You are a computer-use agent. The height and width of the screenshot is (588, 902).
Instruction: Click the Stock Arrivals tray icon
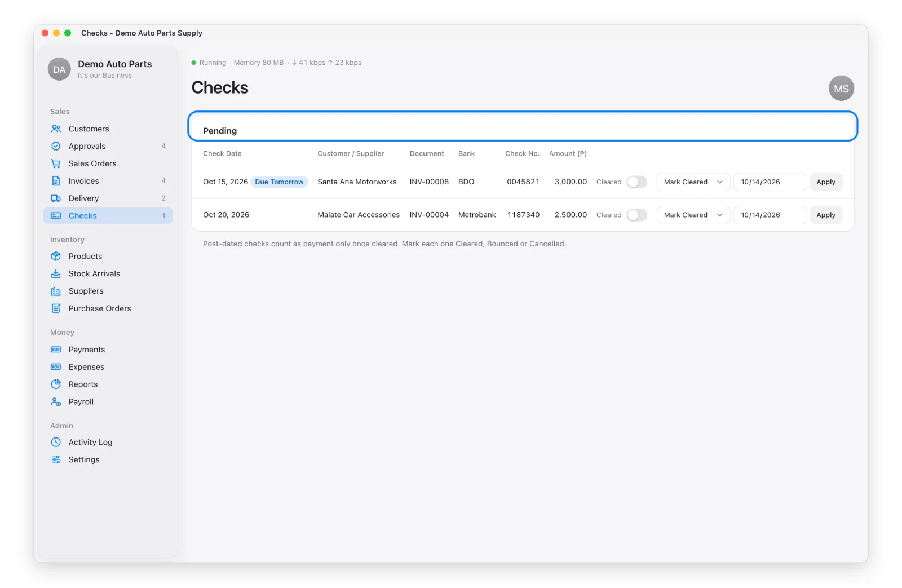click(x=56, y=273)
